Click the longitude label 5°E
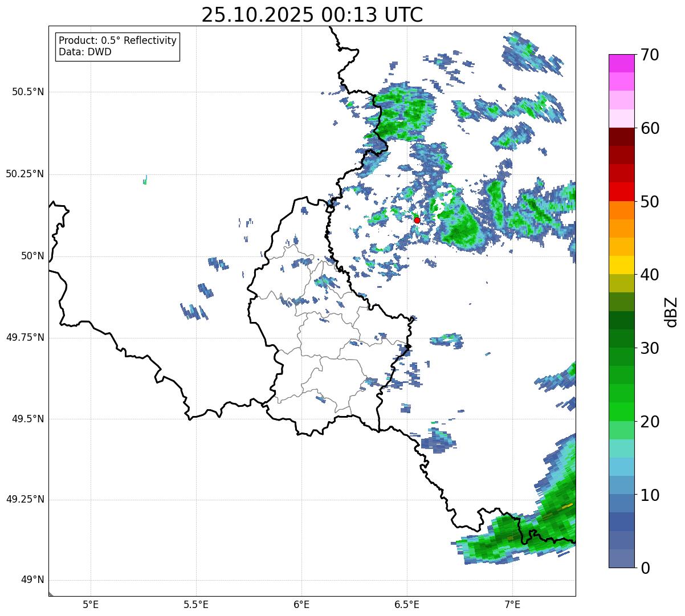 (x=91, y=604)
